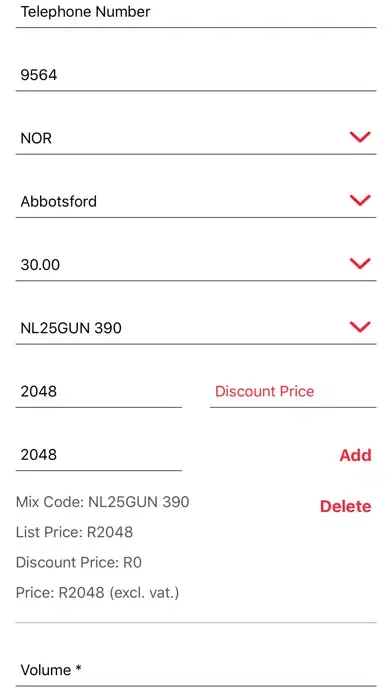This screenshot has width=392, height=696.
Task: Open the Abbotsford selection dropdown field
Action: (x=196, y=202)
